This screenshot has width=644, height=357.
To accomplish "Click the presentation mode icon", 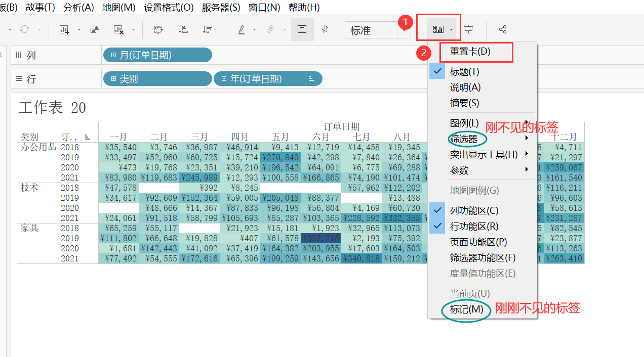I will [x=469, y=29].
